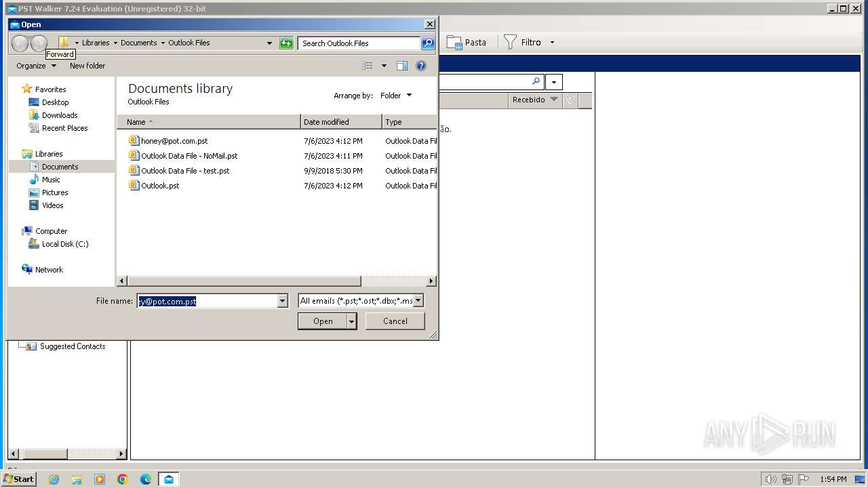Screen dimensions: 868x488
Task: Click the Action Center flag tray icon
Action: 804,479
